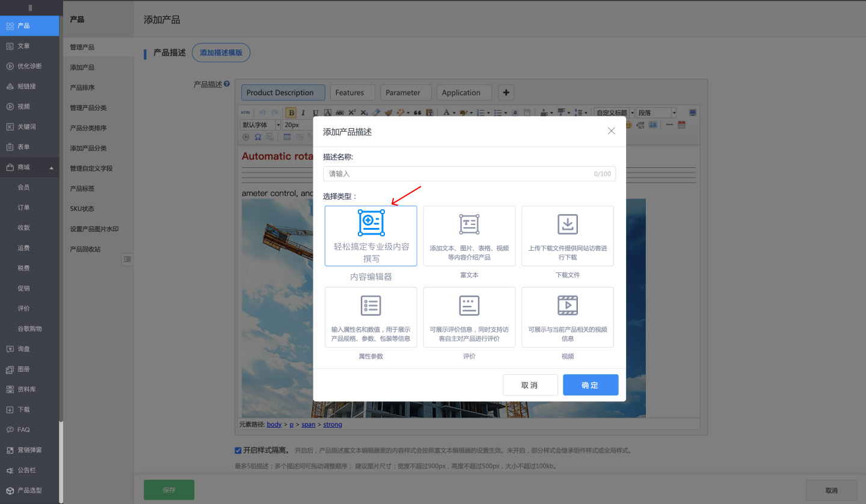The image size is (866, 504).
Task: Close the 添加产品描述 dialog with the X
Action: (611, 131)
